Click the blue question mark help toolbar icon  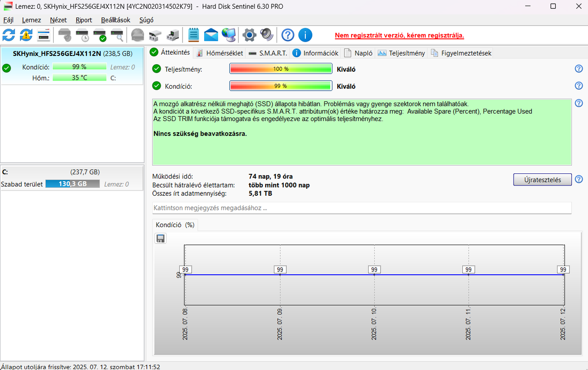288,35
